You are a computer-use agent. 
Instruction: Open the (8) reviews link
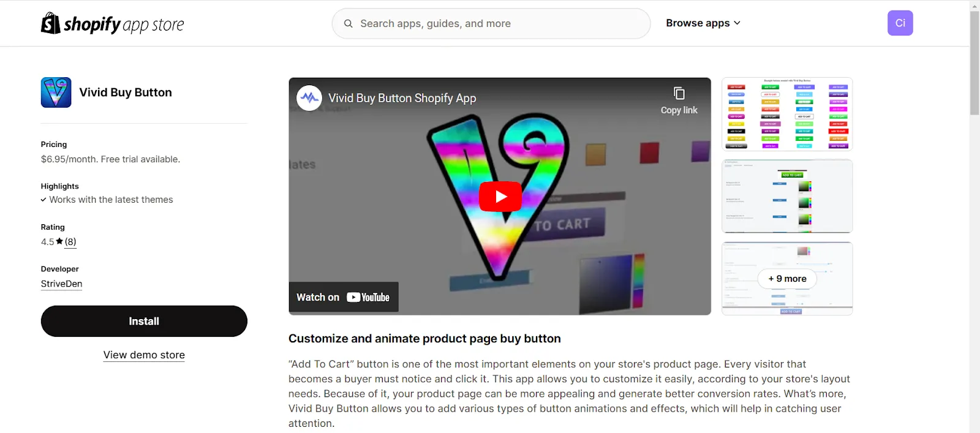pos(70,242)
